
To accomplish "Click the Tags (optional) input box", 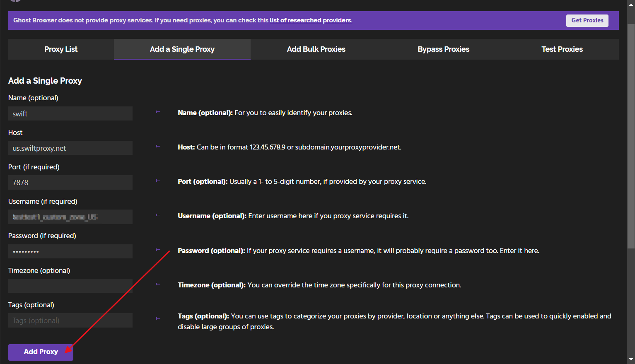I will tap(70, 320).
